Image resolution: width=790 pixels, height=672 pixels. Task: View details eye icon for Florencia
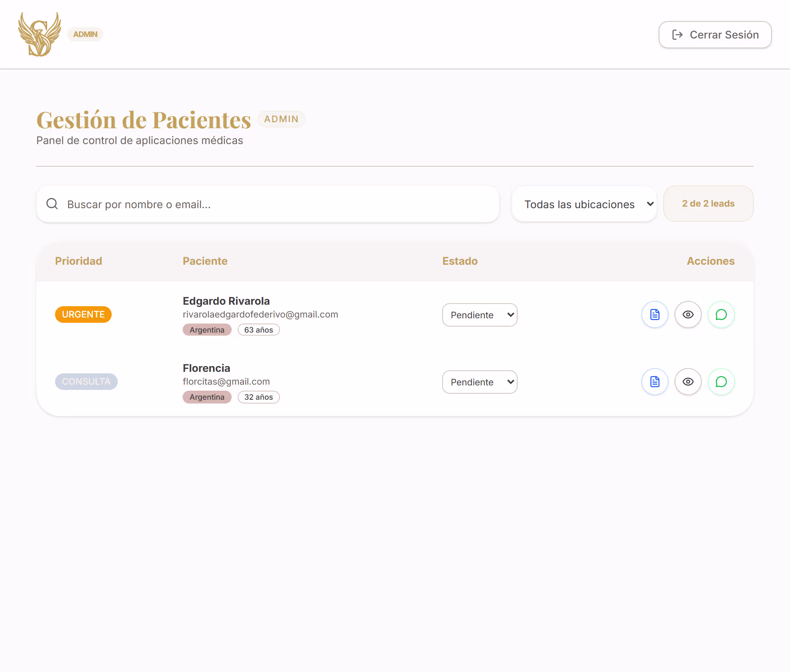pyautogui.click(x=687, y=382)
